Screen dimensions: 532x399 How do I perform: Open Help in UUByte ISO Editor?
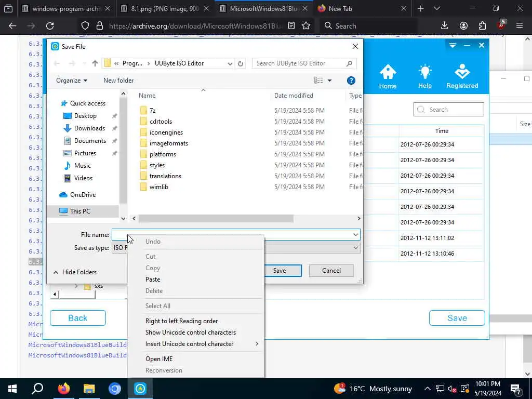(x=424, y=77)
